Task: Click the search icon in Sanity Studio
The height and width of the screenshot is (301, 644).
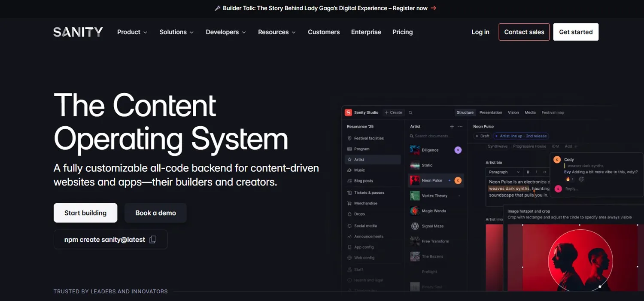Action: 410,112
